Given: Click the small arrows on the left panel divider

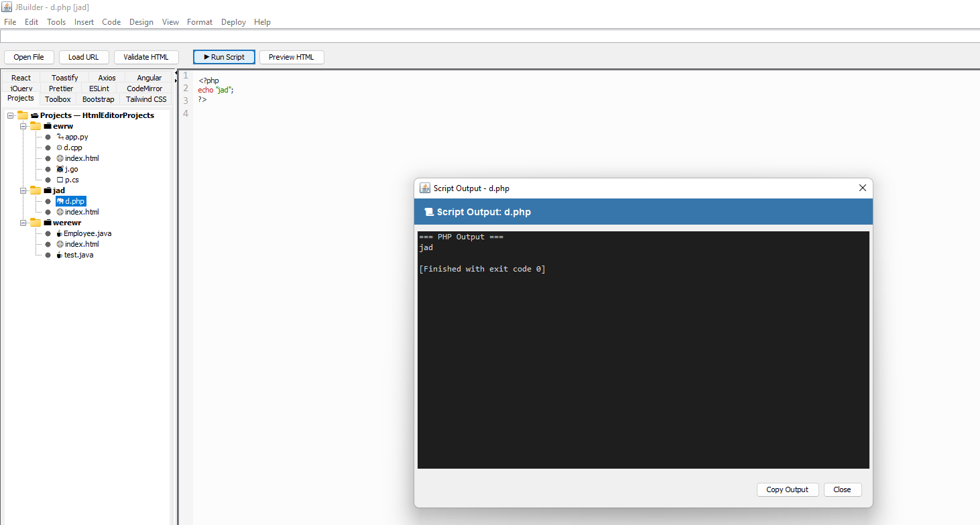Looking at the screenshot, I should pyautogui.click(x=176, y=76).
